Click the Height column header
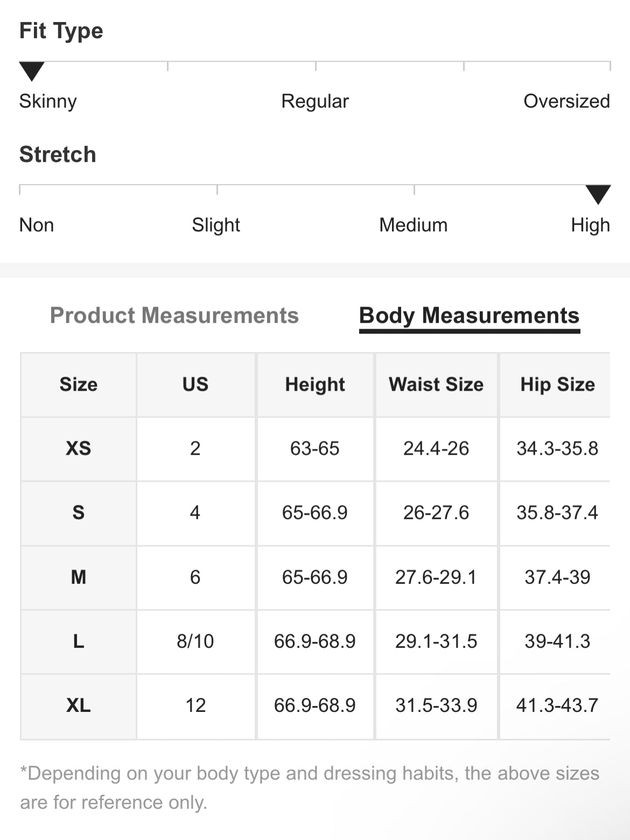This screenshot has height=840, width=630. (315, 384)
